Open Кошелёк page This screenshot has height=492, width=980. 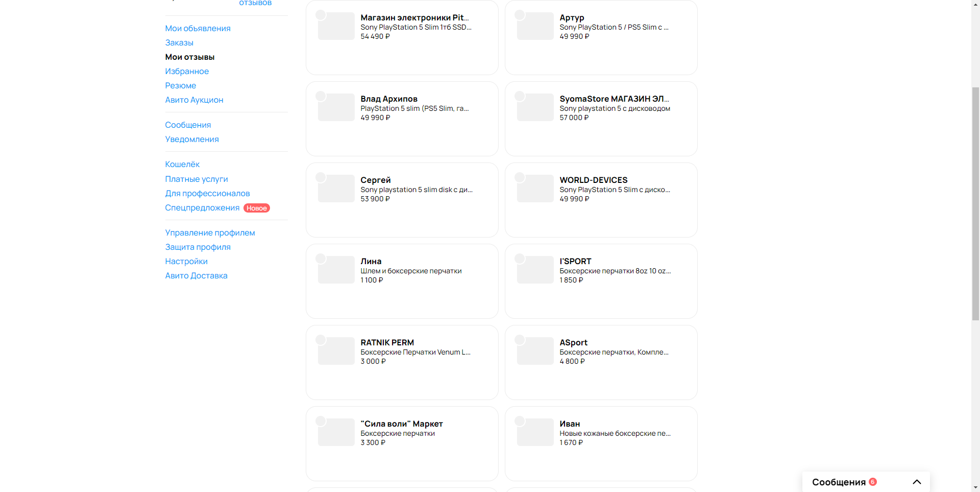[182, 164]
